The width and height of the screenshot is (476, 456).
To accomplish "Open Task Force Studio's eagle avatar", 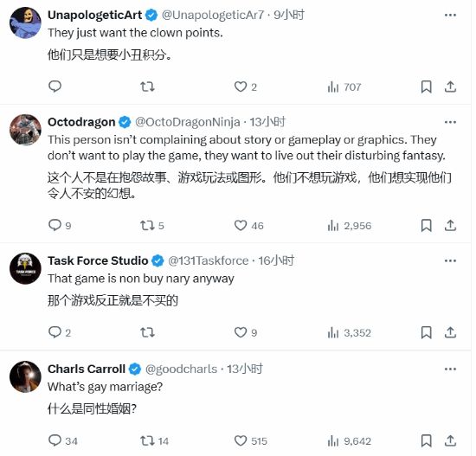I will [x=25, y=268].
